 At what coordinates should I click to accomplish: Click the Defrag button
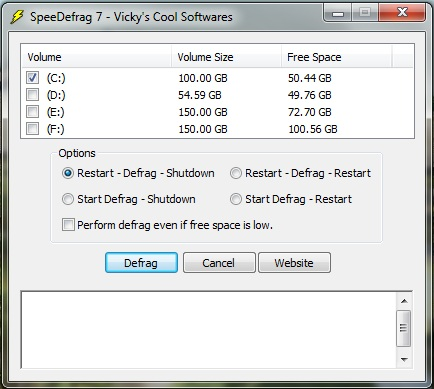click(x=141, y=263)
